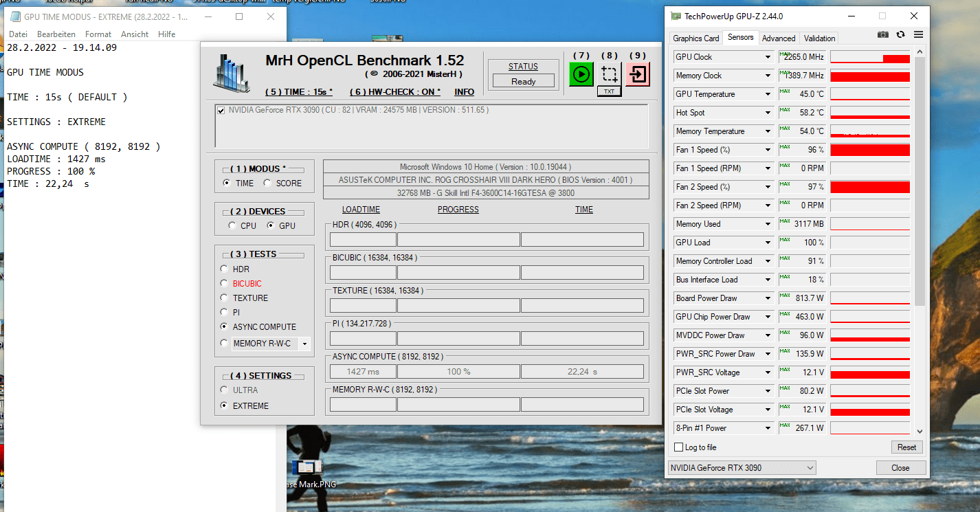Switch to the Validation tab
980x512 pixels.
[x=820, y=38]
